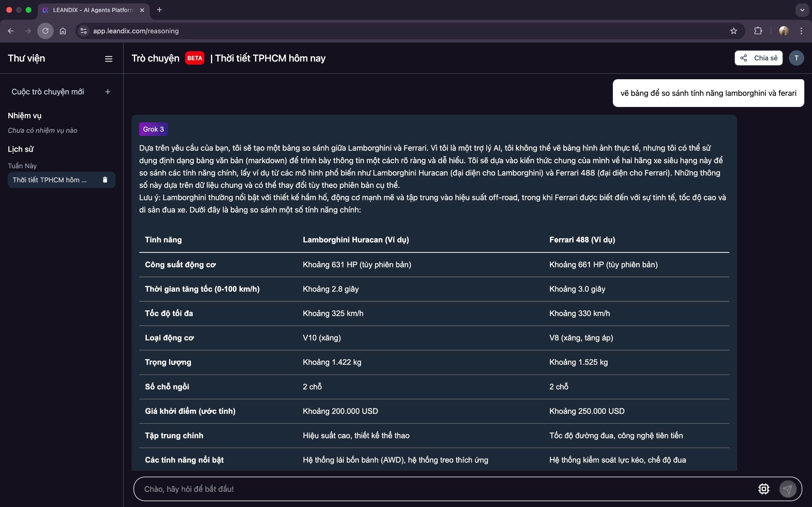Open the browser extensions puzzle icon
This screenshot has width=812, height=507.
click(758, 31)
